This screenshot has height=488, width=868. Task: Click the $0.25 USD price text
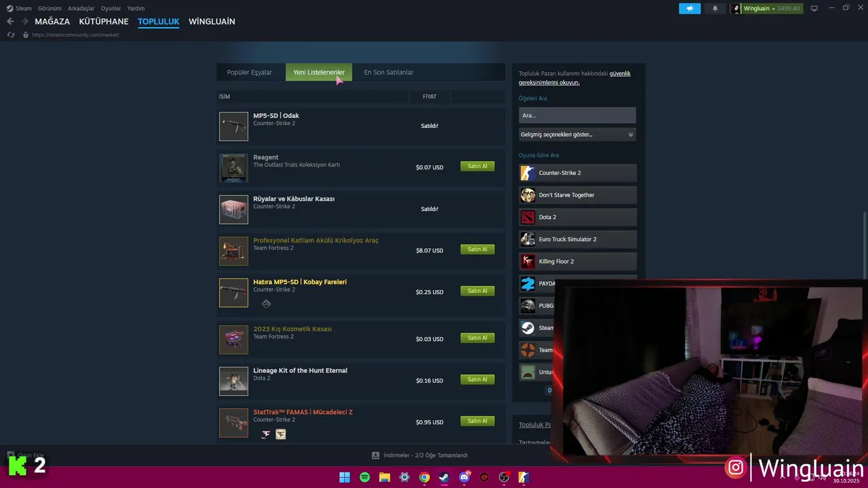point(429,292)
